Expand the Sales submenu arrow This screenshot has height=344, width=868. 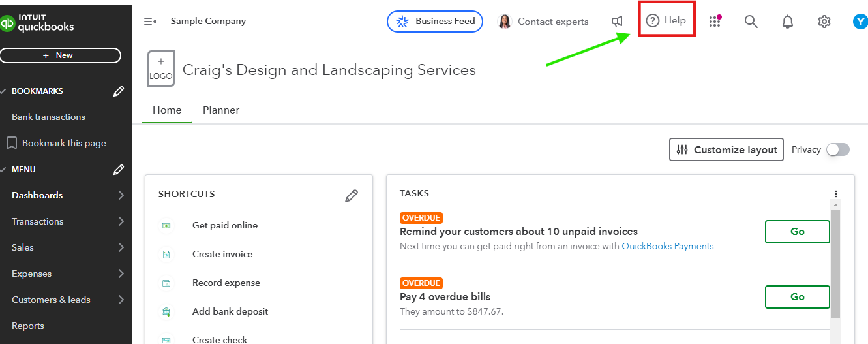[x=121, y=247]
